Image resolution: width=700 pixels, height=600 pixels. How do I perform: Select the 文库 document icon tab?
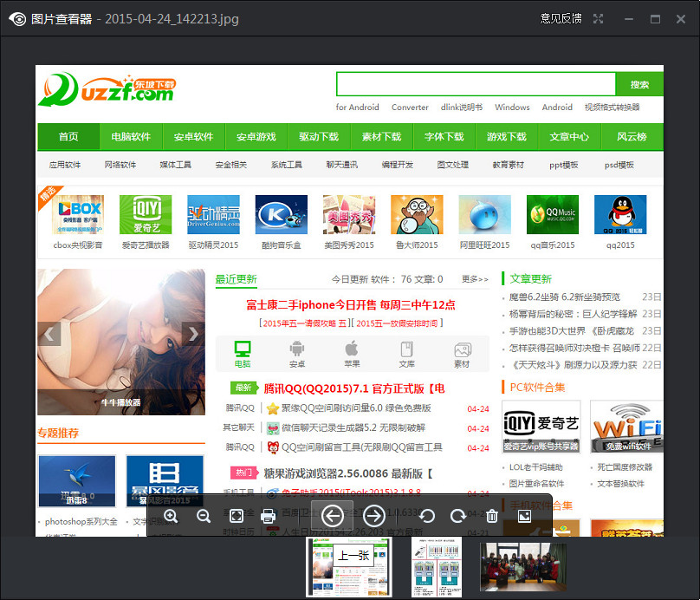click(x=406, y=355)
